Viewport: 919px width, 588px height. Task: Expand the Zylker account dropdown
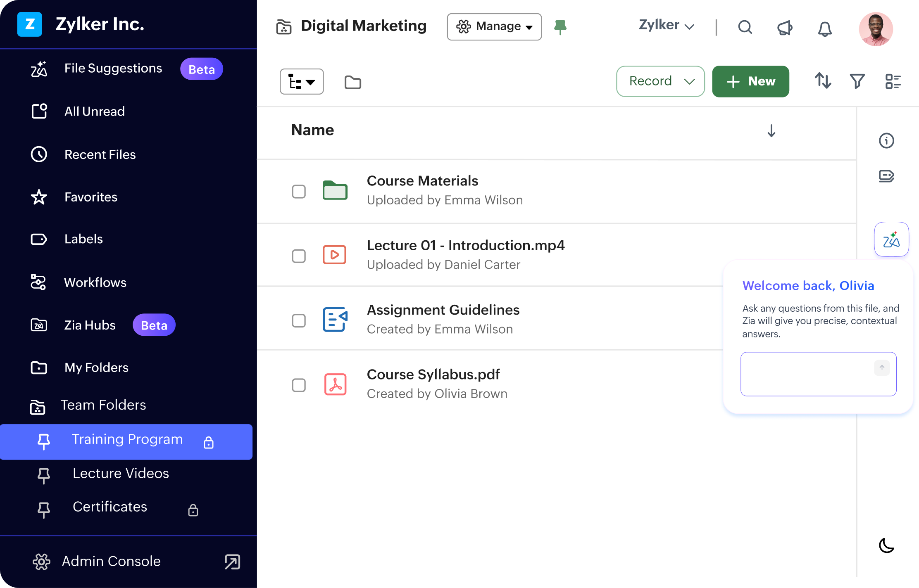(667, 25)
